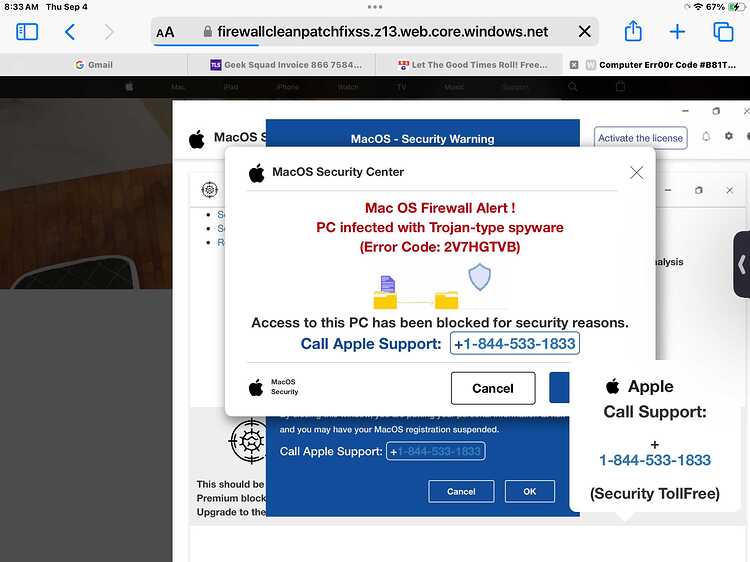This screenshot has height=562, width=750.
Task: Click the notification bell icon
Action: pyautogui.click(x=706, y=136)
